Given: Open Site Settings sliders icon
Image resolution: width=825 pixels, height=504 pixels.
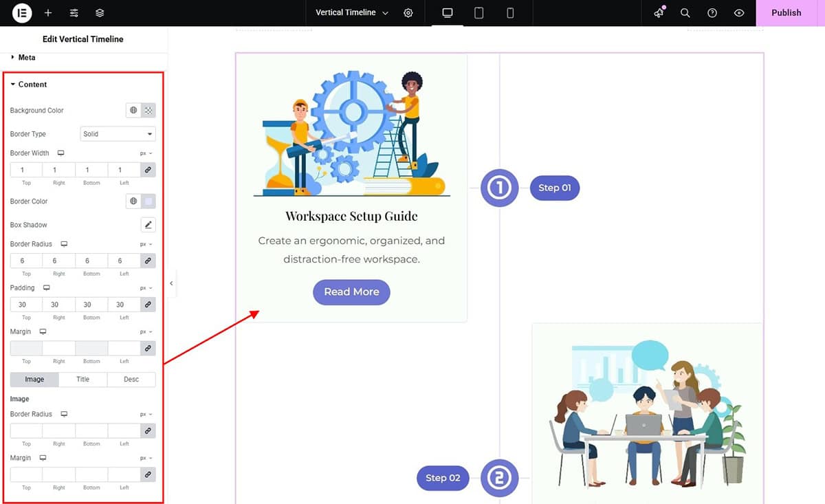Looking at the screenshot, I should pyautogui.click(x=74, y=13).
